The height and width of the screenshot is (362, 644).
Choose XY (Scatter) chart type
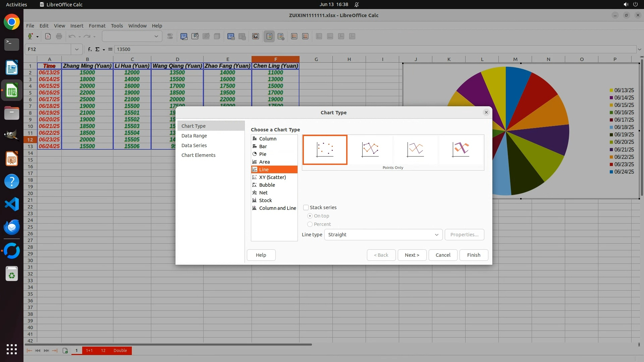[272, 177]
